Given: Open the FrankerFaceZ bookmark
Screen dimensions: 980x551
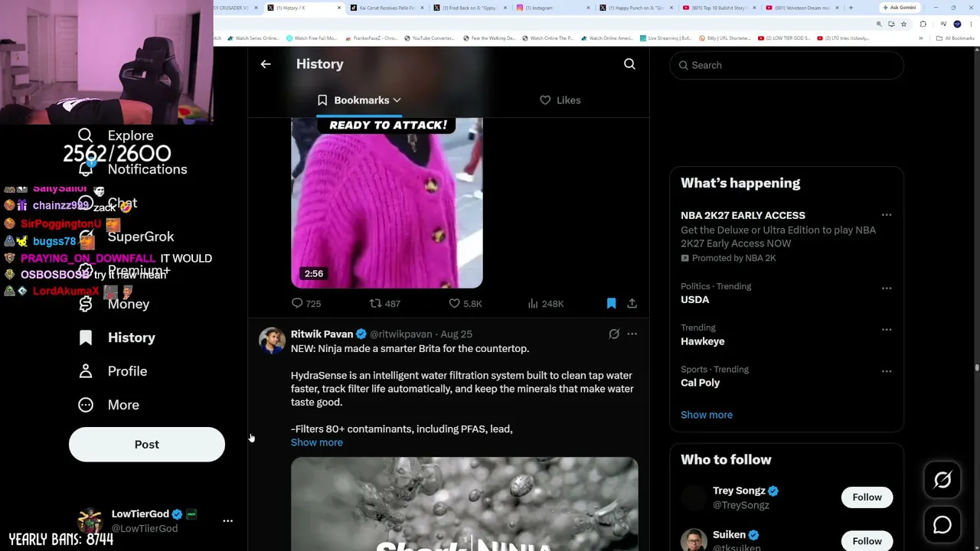Looking at the screenshot, I should 371,38.
